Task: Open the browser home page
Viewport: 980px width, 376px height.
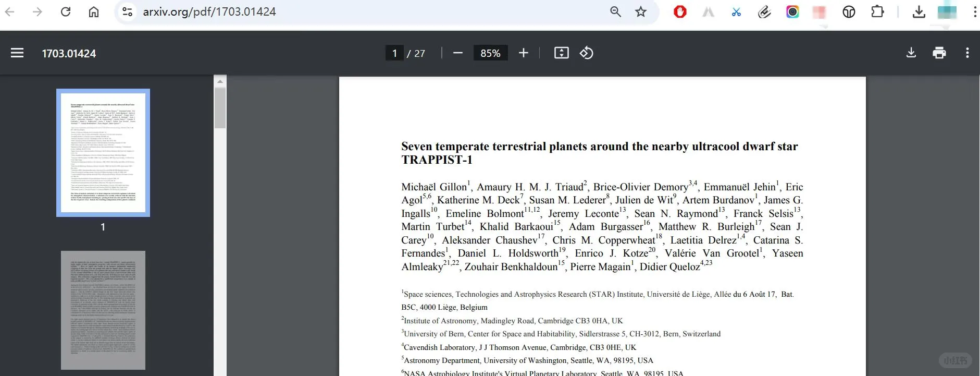Action: coord(94,11)
